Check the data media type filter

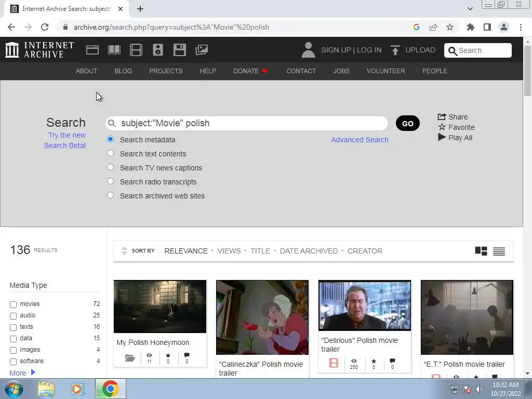(x=13, y=339)
